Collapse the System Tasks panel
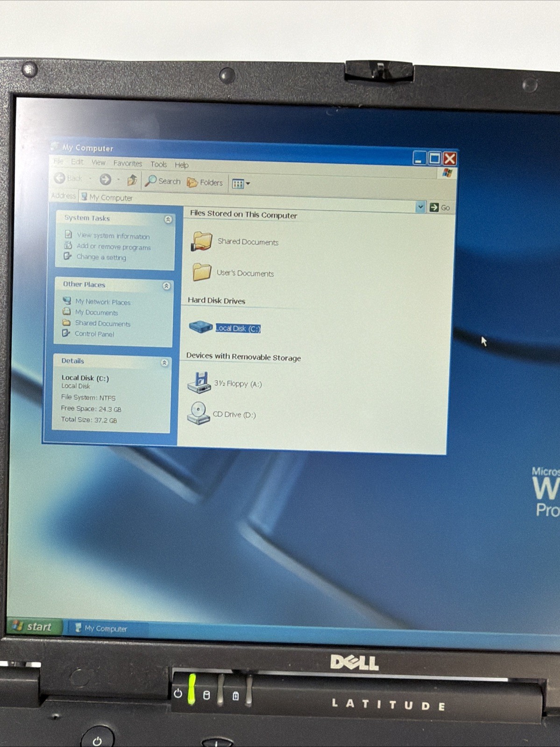Screen dimensions: 560x747 tap(168, 219)
